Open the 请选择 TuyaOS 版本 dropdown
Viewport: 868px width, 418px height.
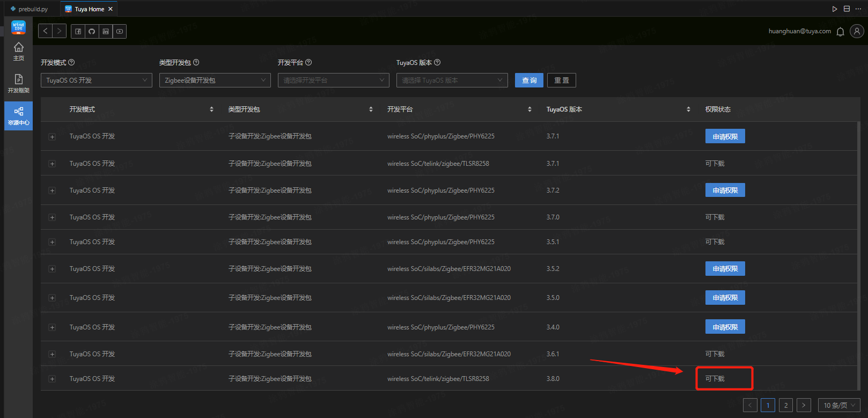452,80
